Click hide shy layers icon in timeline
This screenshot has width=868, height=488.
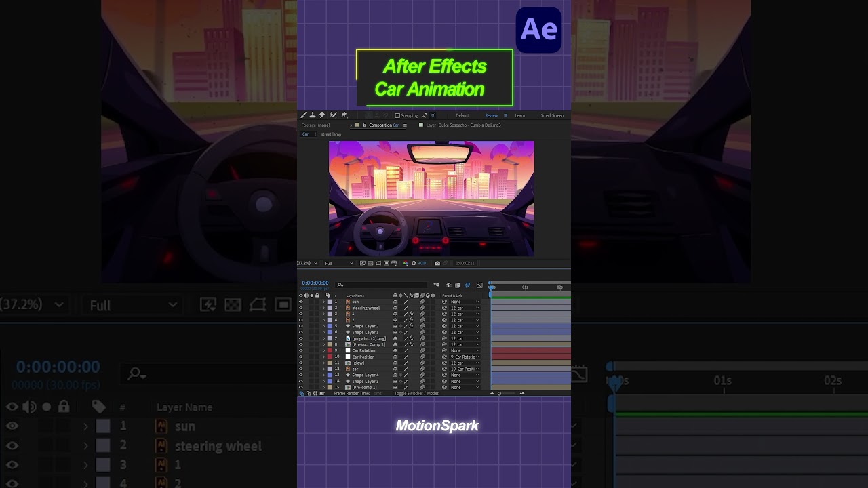point(448,285)
